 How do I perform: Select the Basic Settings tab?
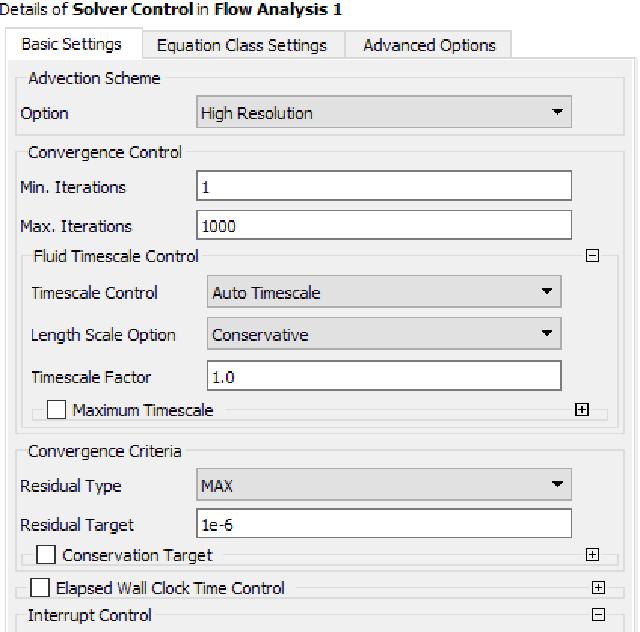[x=72, y=44]
